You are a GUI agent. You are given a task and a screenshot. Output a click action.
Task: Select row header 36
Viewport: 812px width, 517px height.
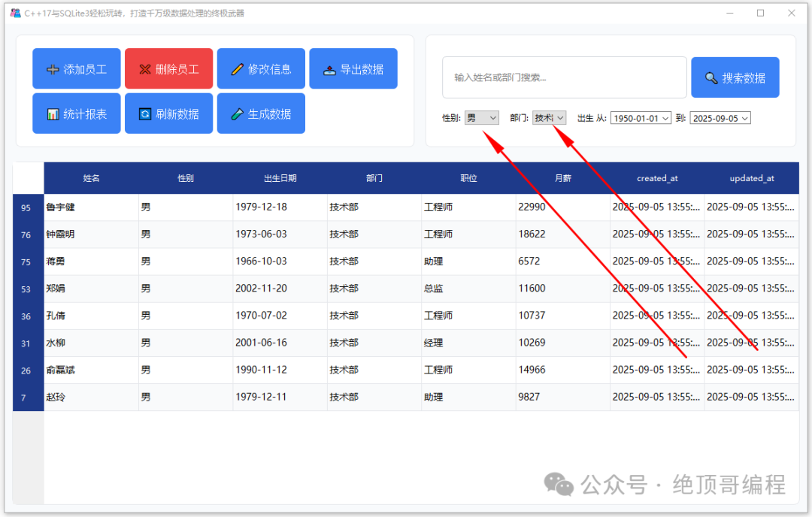(29, 316)
